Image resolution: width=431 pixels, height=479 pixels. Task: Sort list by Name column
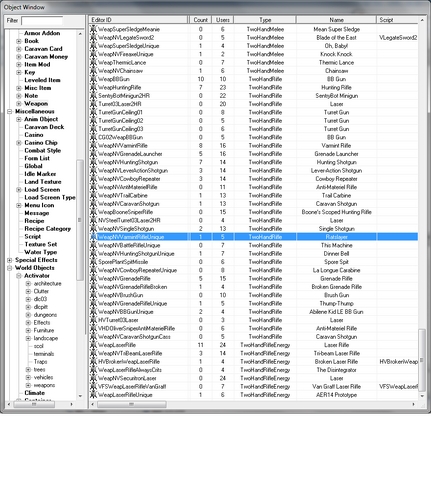tap(336, 20)
